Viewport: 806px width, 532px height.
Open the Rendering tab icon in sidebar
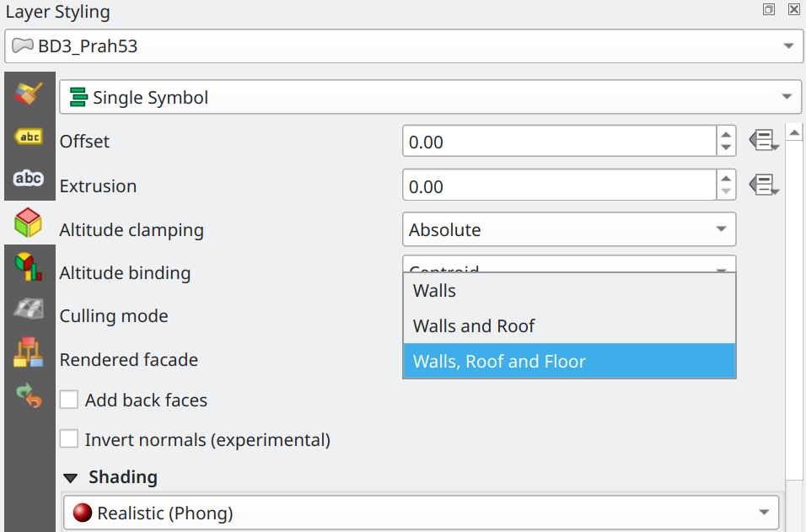(x=28, y=309)
